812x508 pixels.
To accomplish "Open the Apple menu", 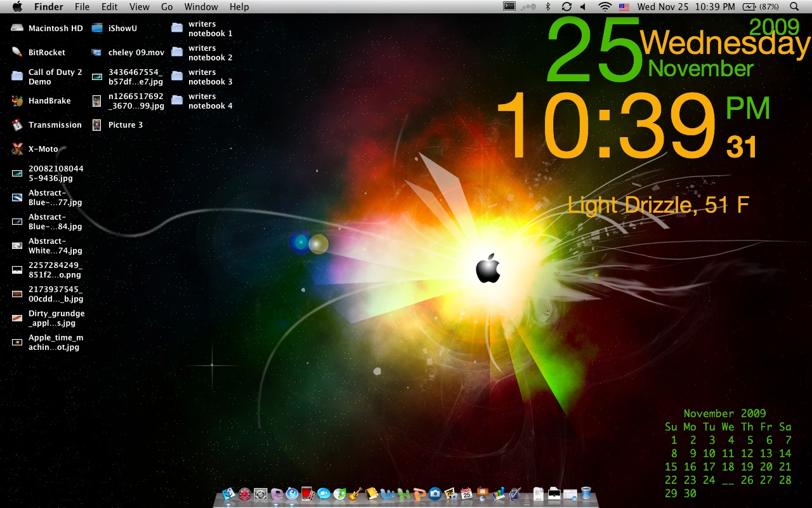I will 17,6.
